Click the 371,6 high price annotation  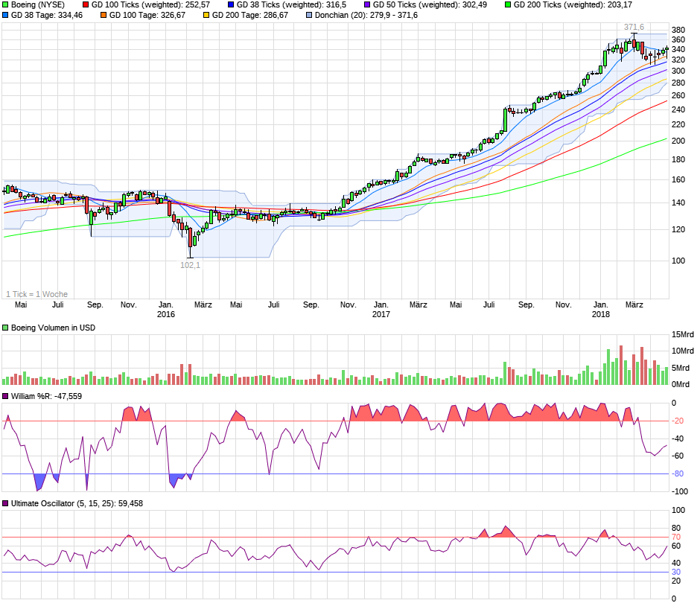(x=634, y=28)
